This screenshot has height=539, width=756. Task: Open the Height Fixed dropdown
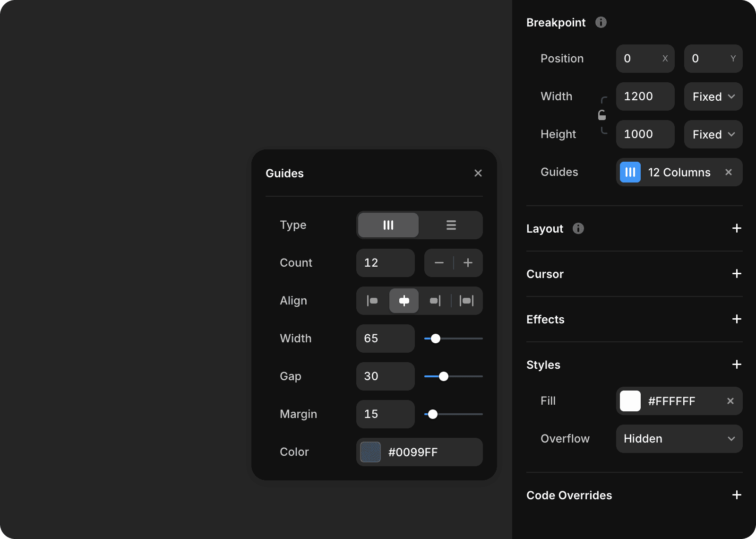click(713, 134)
